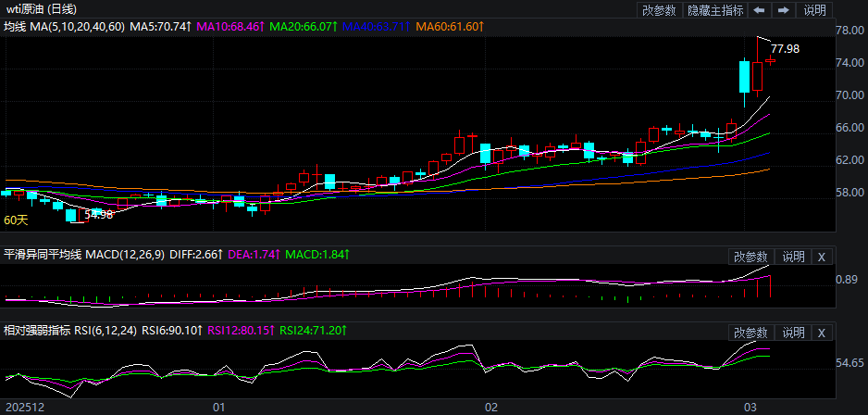Click the right arrow button in top toolbar

(783, 10)
